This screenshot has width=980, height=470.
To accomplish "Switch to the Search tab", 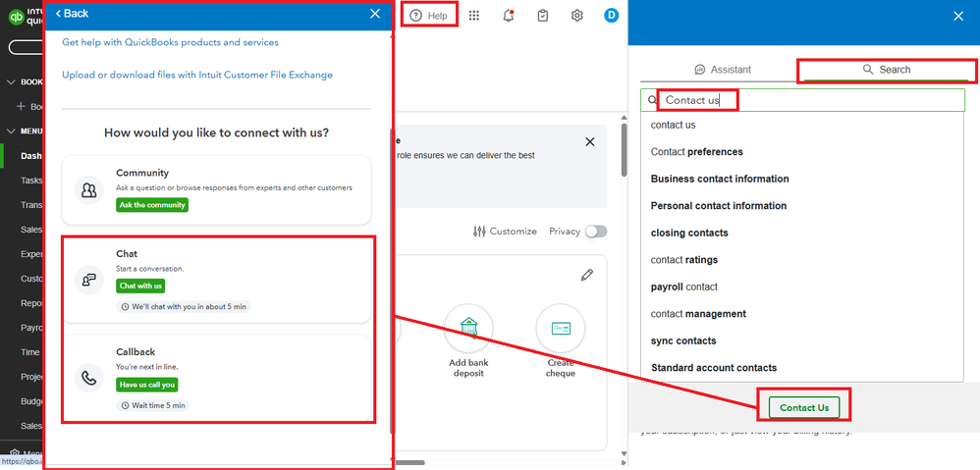I will tap(887, 70).
